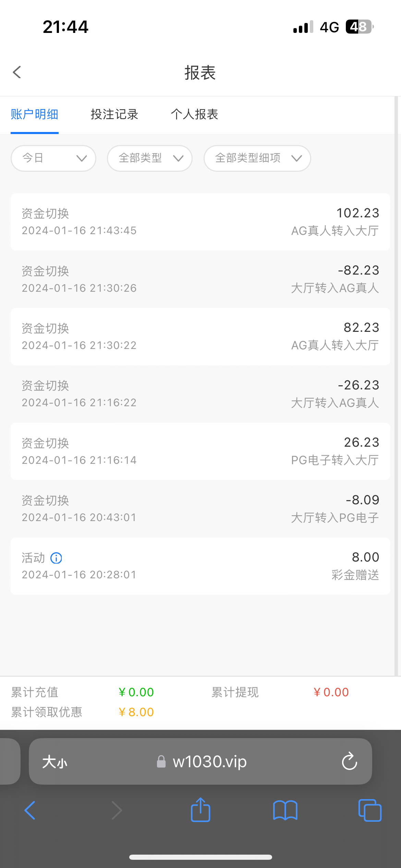Open the 102.23 AG真人转入大厅 record
Viewport: 401px width, 868px height.
click(x=200, y=222)
